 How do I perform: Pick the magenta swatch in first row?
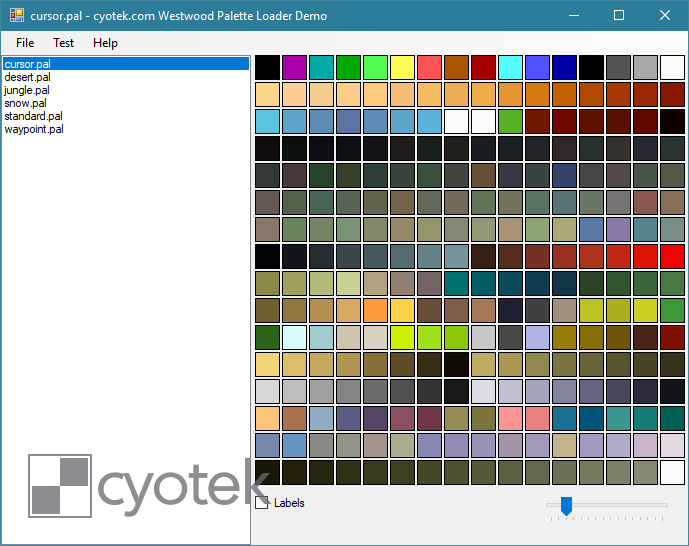pos(294,67)
